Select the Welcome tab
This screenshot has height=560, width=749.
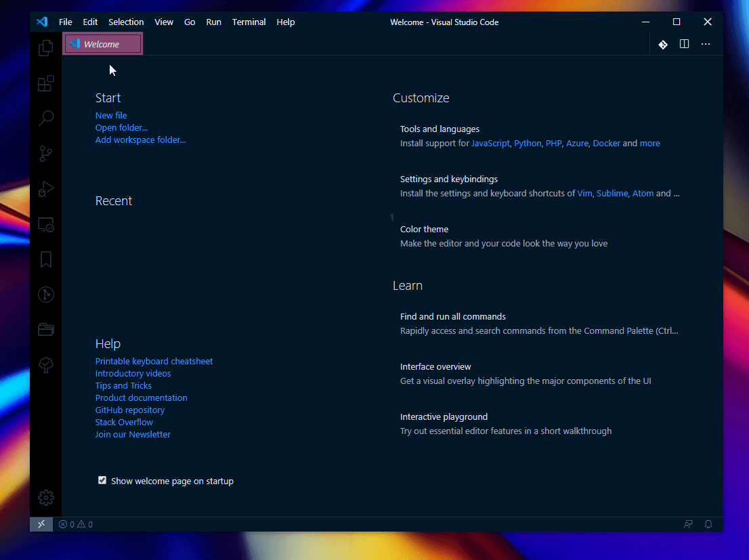point(103,44)
